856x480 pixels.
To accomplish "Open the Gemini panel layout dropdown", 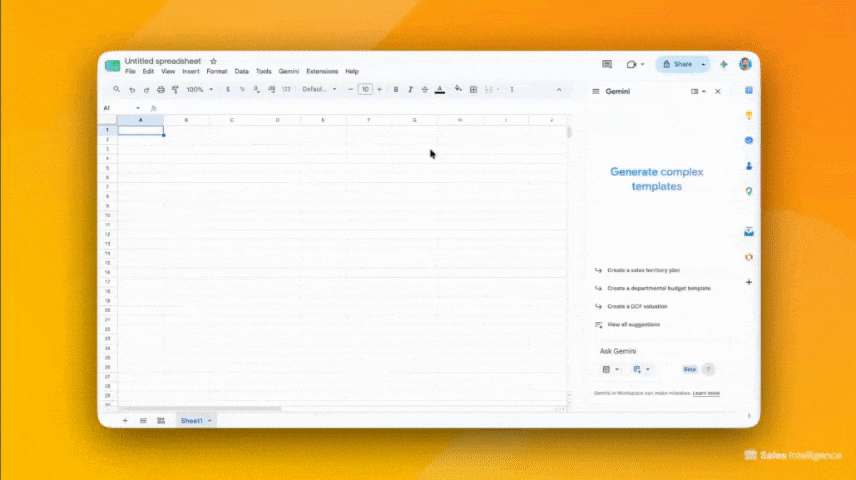I will click(698, 92).
